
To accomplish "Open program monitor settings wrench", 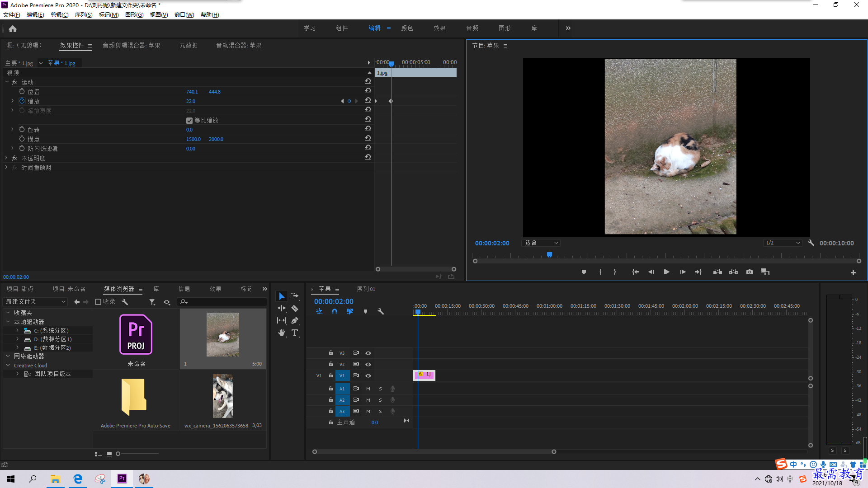I will (x=811, y=243).
